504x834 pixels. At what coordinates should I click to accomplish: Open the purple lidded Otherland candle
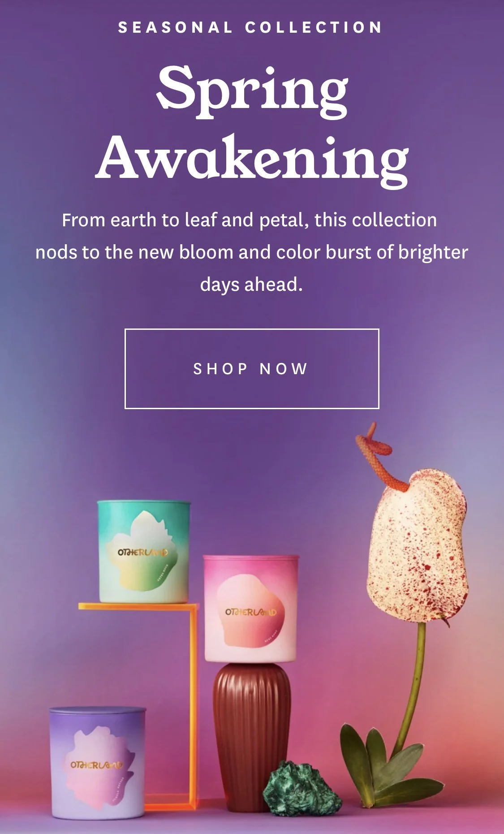coord(97,762)
